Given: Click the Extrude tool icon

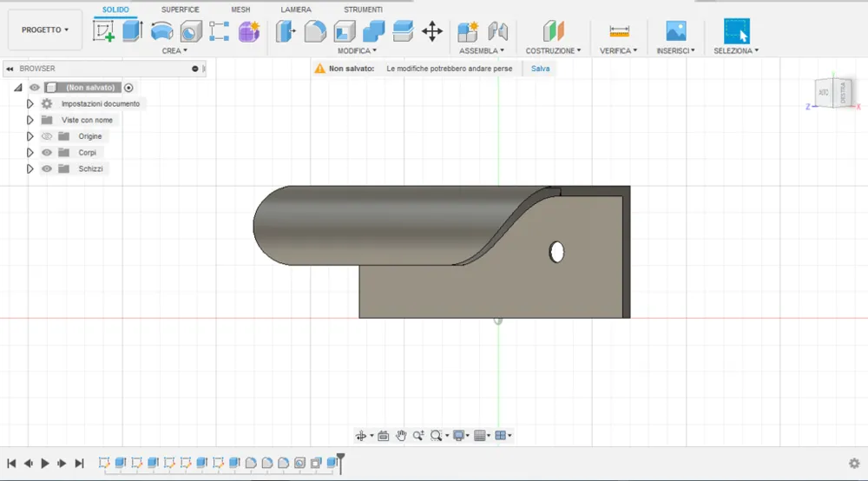Looking at the screenshot, I should [x=132, y=31].
